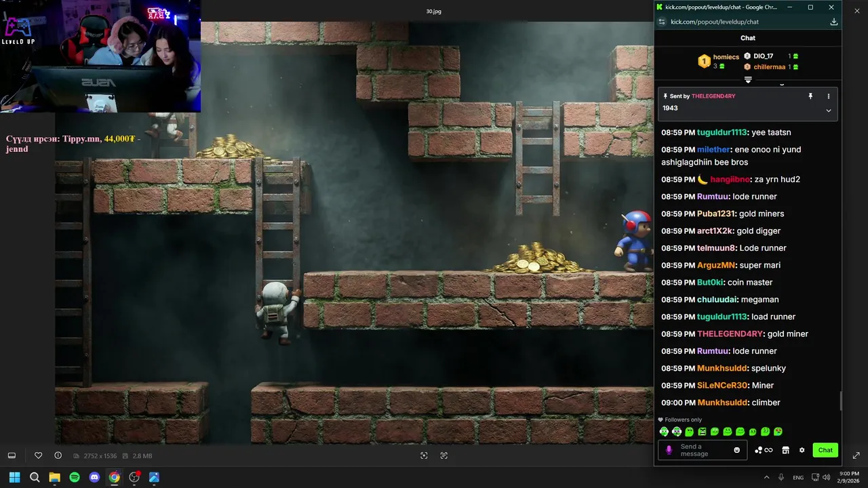Viewport: 868px width, 488px height.
Task: Click SiLeNCeR30 username in chat
Action: point(722,386)
